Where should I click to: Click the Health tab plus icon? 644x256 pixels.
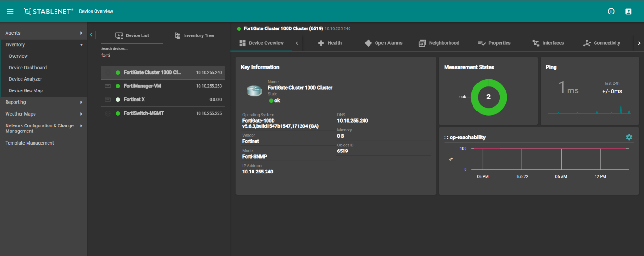click(321, 43)
